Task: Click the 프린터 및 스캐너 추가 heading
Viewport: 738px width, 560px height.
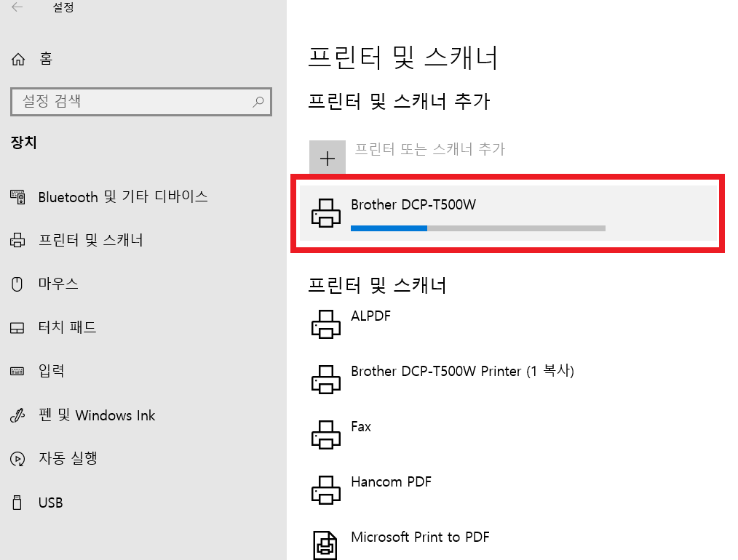Action: (x=399, y=101)
